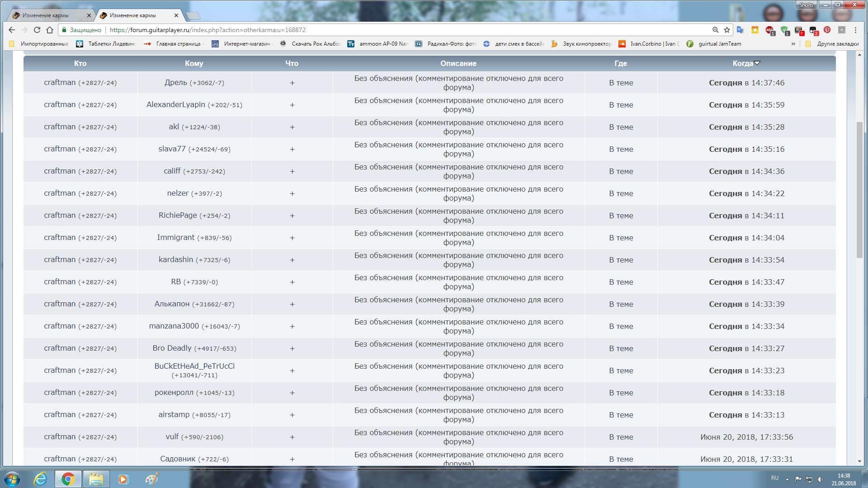Launch Internet Explorer from taskbar
This screenshot has height=488, width=868.
[40, 479]
